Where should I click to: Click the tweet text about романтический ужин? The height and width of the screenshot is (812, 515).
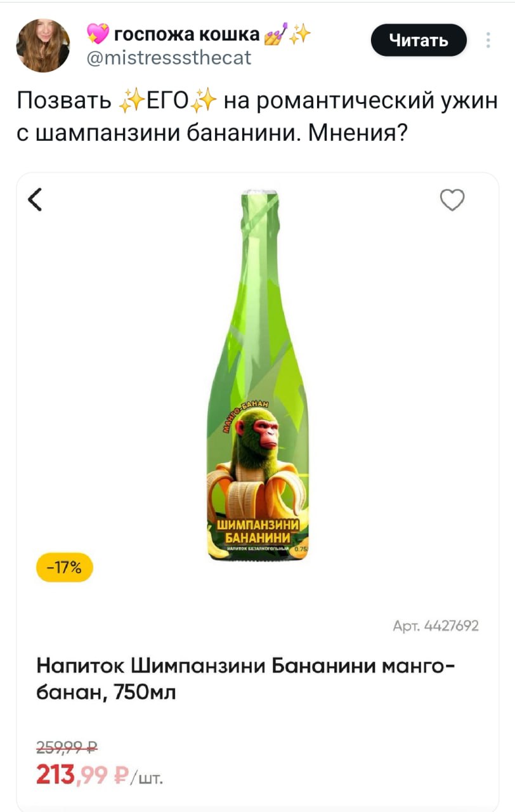coord(257,117)
